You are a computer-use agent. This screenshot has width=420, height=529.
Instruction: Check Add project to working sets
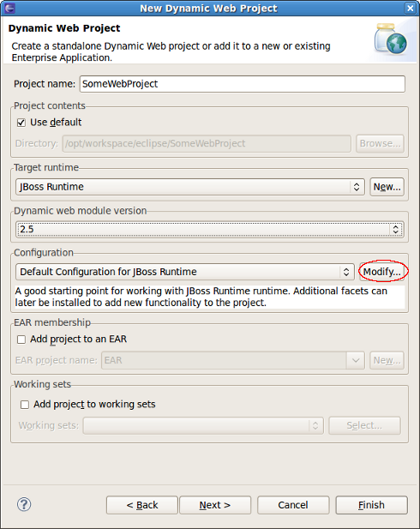(25, 405)
